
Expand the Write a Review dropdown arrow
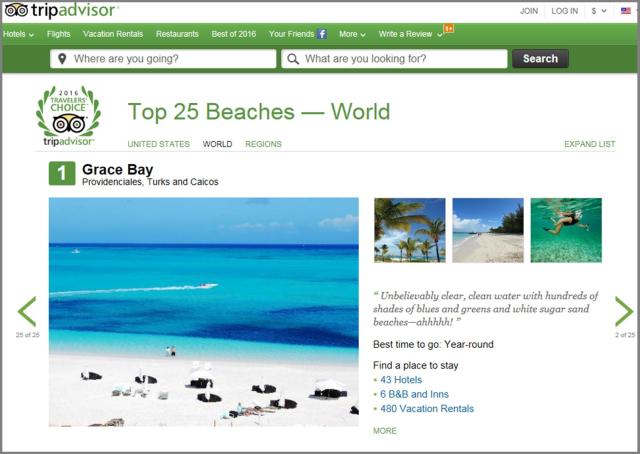440,35
